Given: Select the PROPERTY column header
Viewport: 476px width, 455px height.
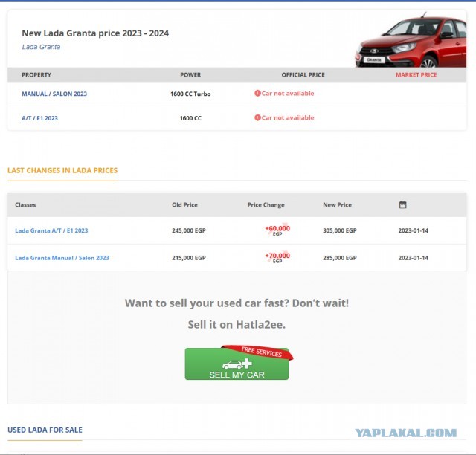Looking at the screenshot, I should tap(36, 74).
